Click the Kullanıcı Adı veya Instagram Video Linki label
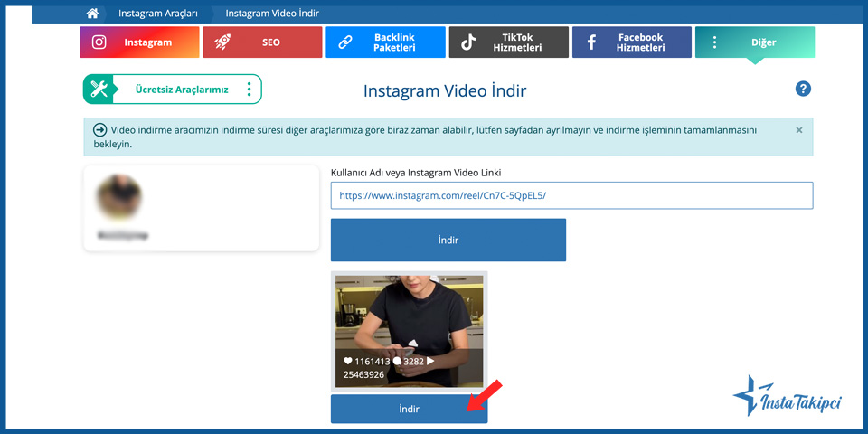Viewport: 868px width, 434px height. [416, 173]
